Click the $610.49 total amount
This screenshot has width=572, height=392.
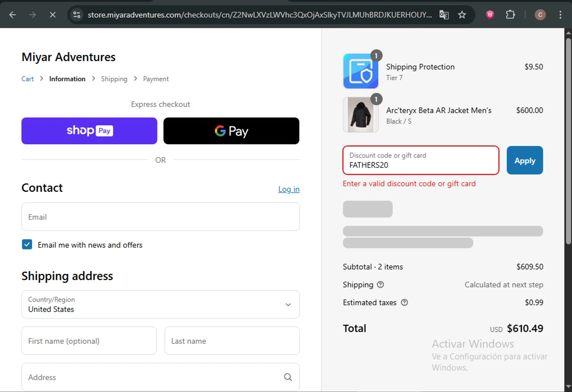point(525,328)
